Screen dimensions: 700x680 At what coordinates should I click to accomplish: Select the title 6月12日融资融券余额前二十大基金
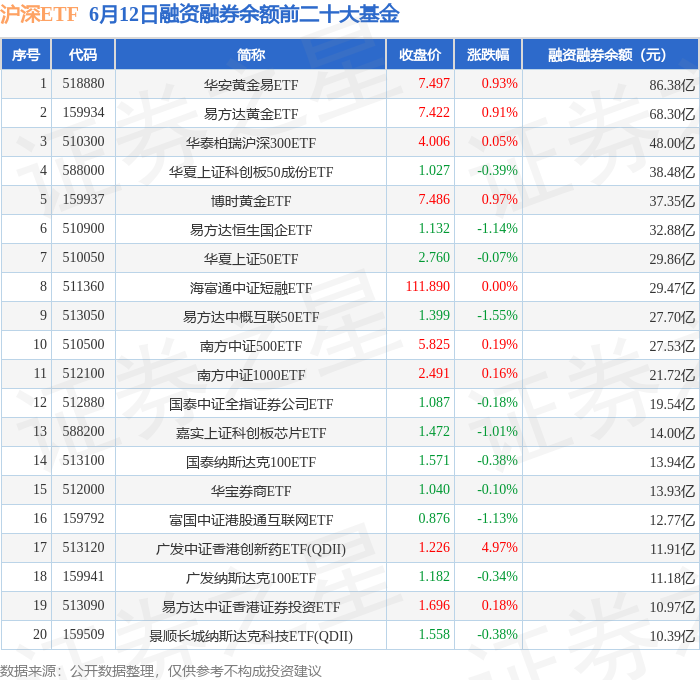click(244, 14)
